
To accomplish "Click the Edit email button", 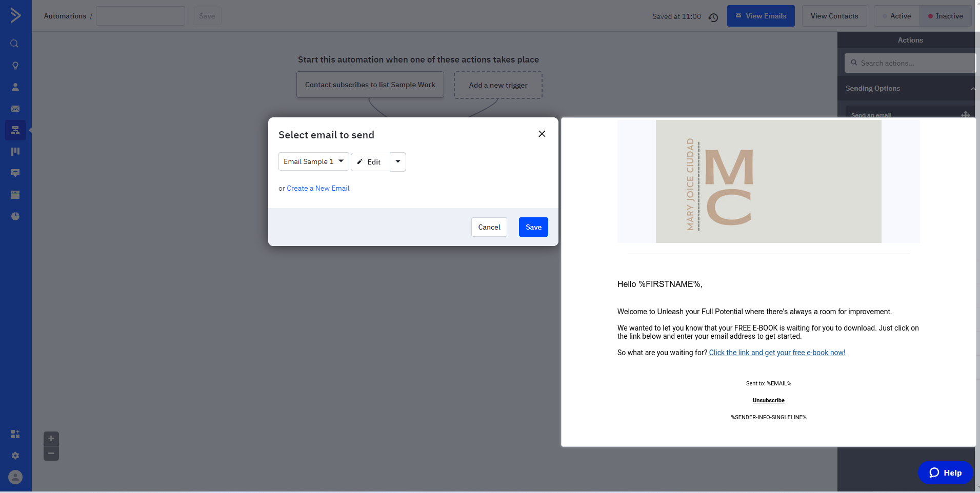I will (370, 161).
